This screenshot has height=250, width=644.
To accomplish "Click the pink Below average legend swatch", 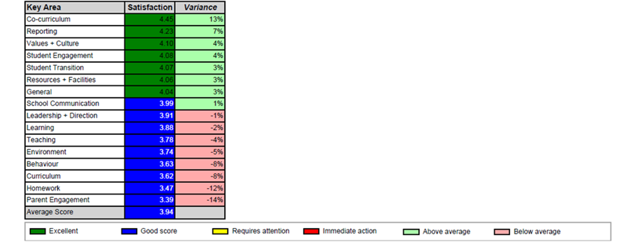I will point(502,232).
